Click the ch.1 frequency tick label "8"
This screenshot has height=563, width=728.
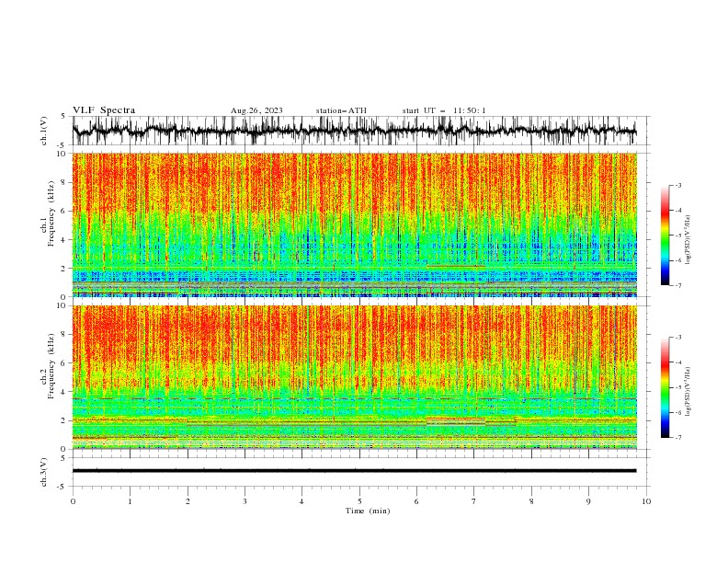click(63, 182)
